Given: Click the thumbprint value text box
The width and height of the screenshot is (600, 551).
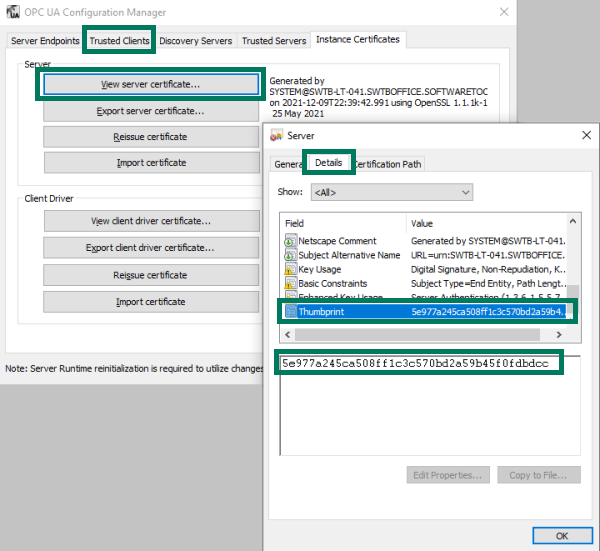Looking at the screenshot, I should click(430, 406).
